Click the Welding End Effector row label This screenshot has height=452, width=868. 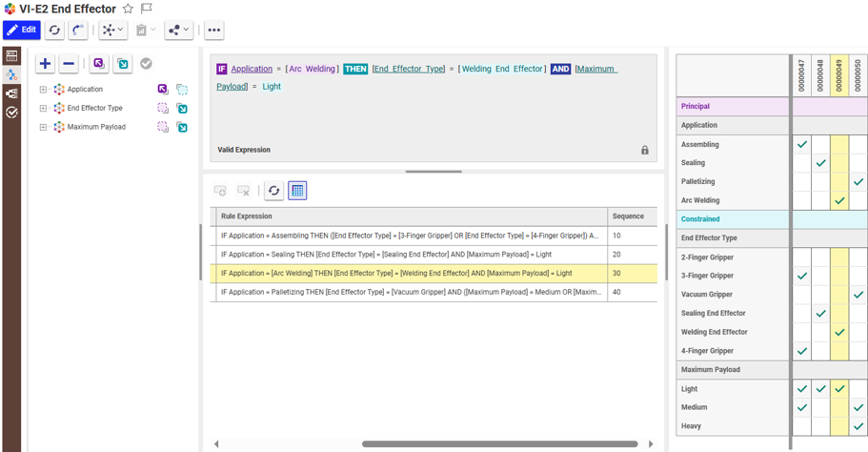(x=714, y=332)
